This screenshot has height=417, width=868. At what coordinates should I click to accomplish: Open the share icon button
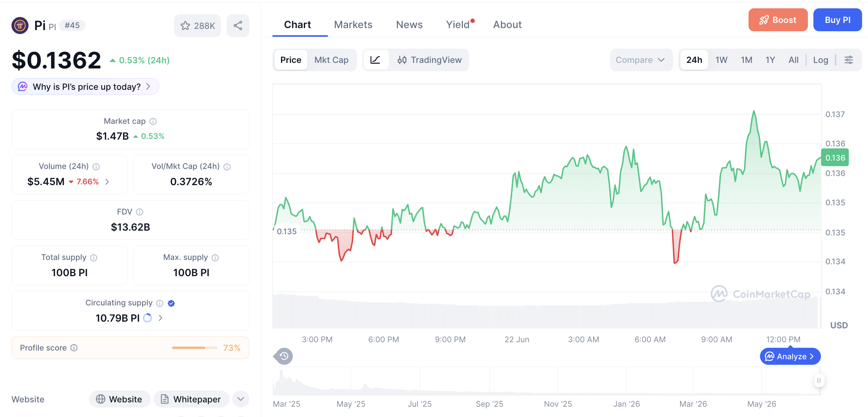pyautogui.click(x=238, y=26)
